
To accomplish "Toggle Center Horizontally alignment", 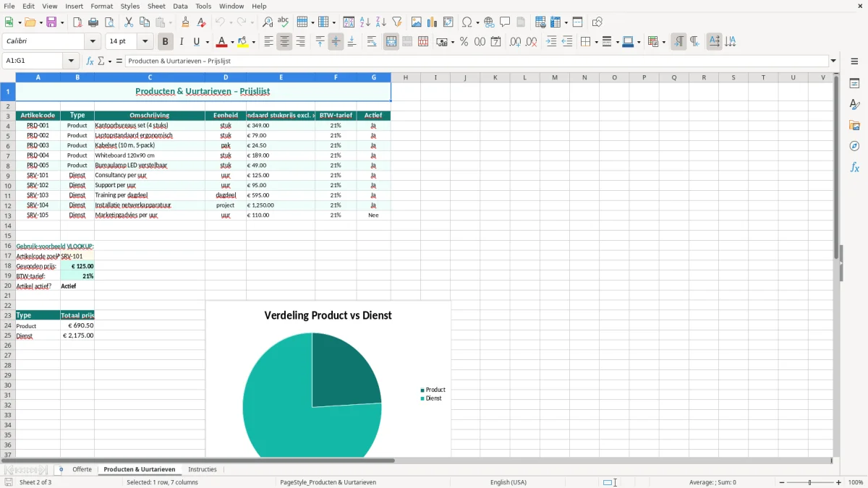I will tap(284, 42).
